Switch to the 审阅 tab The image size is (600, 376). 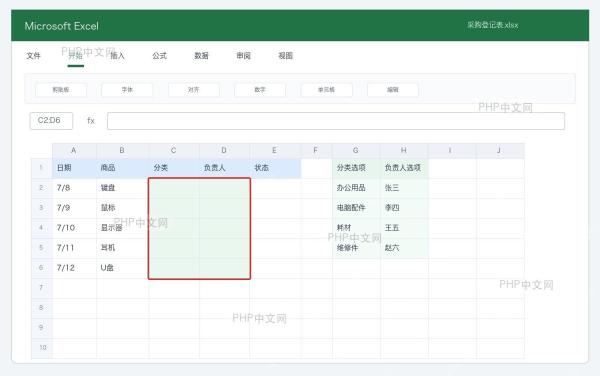tap(243, 56)
